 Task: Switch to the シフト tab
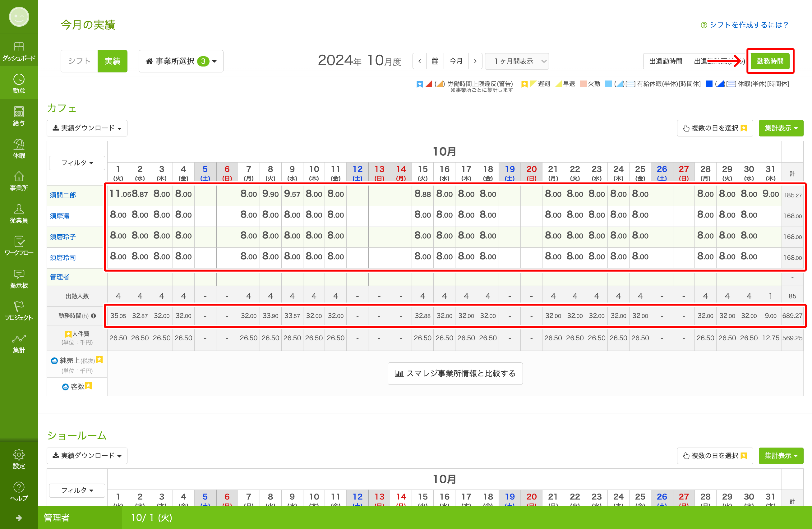pyautogui.click(x=79, y=61)
